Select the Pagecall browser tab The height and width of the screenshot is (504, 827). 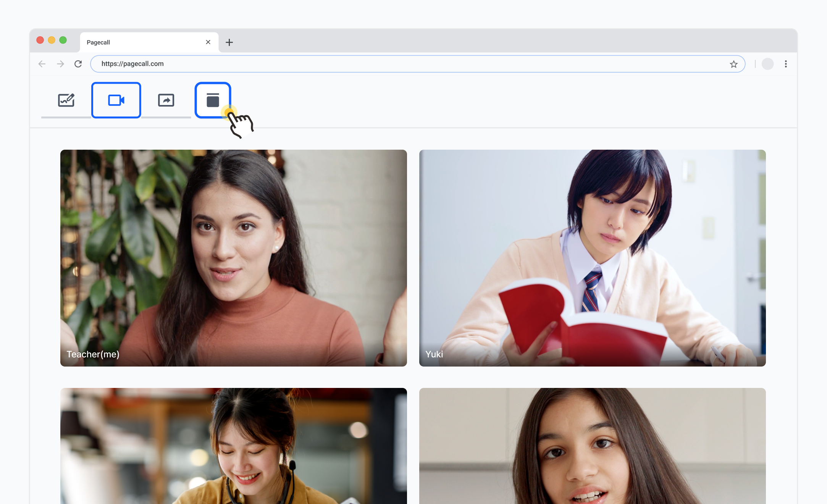pyautogui.click(x=149, y=42)
